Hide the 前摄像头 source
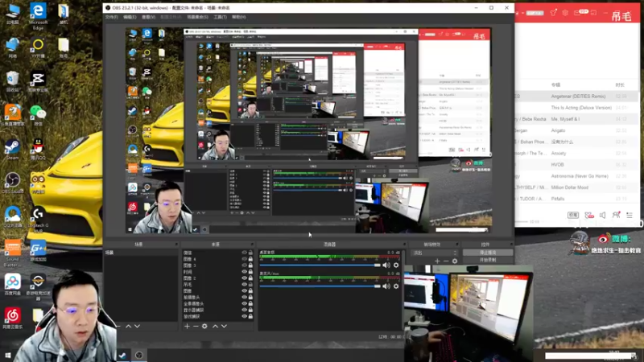This screenshot has width=644, height=362. 245,297
